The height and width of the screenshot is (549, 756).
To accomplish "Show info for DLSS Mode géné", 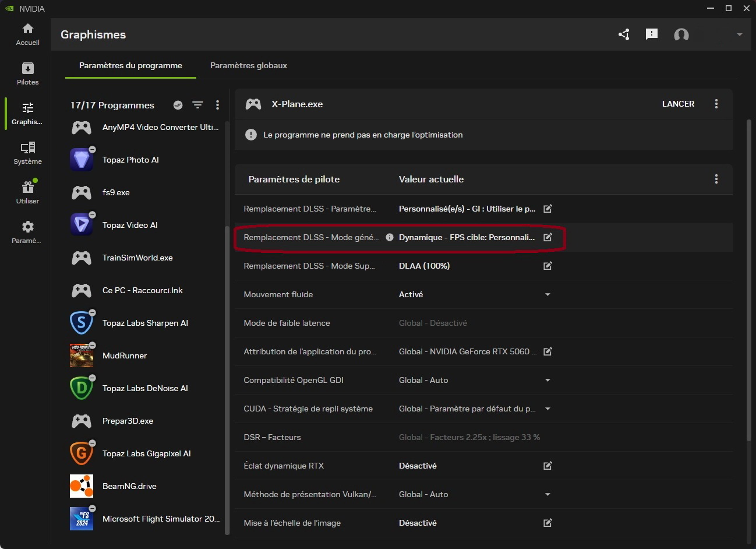I will (x=390, y=237).
